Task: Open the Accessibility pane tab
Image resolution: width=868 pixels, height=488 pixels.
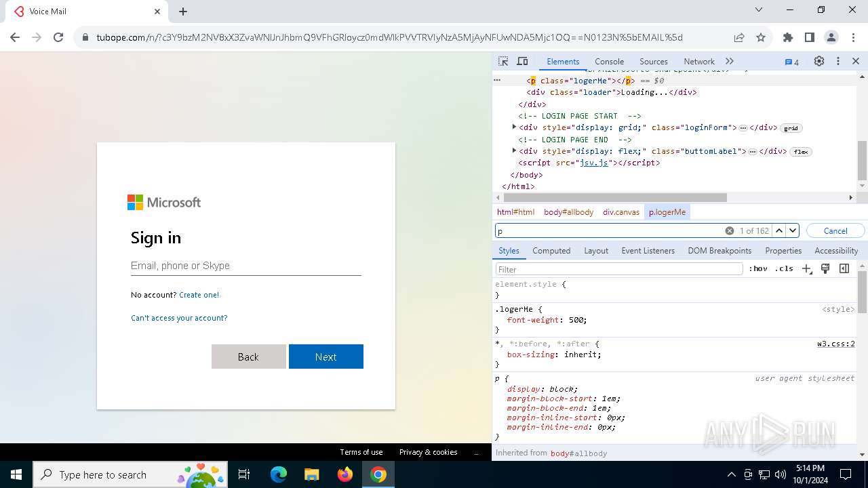Action: pos(836,251)
